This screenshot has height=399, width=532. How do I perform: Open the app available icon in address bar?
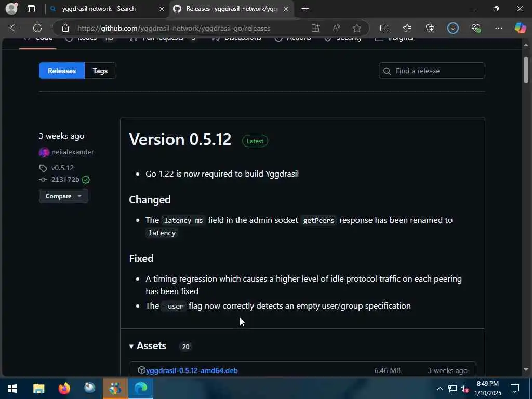[x=315, y=28]
